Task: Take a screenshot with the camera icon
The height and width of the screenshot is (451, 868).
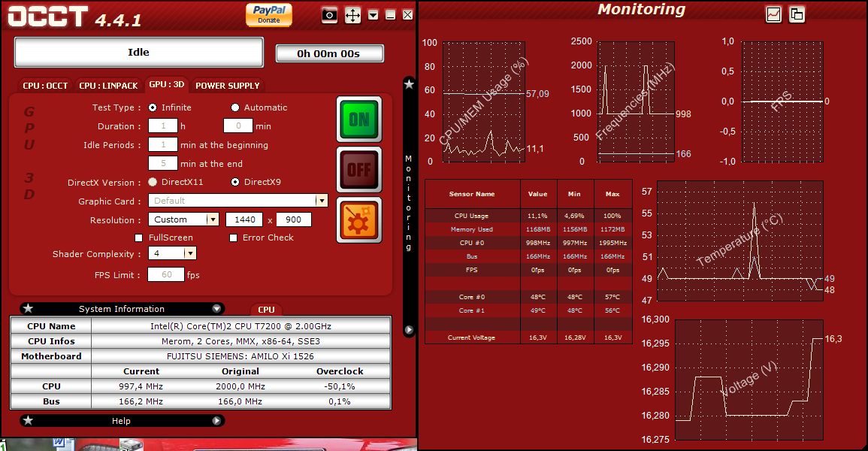Action: [329, 15]
